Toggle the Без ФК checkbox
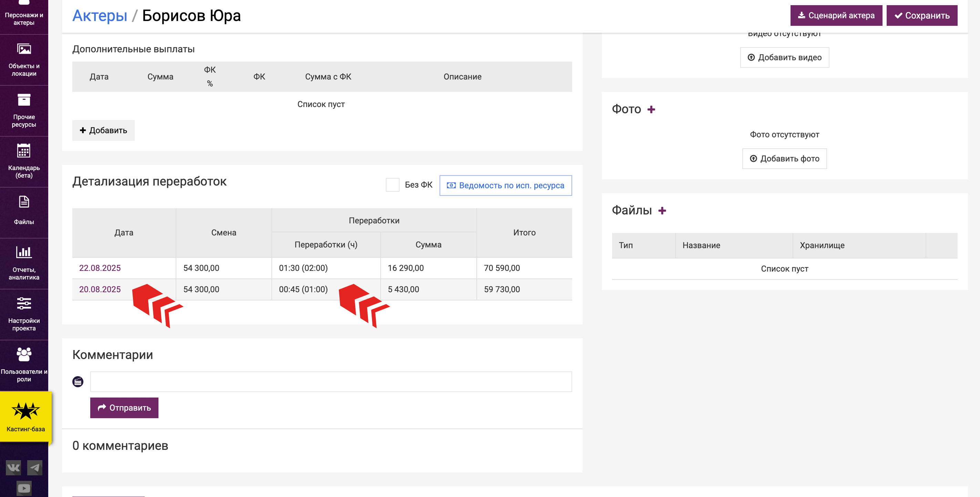Image resolution: width=980 pixels, height=497 pixels. 392,185
